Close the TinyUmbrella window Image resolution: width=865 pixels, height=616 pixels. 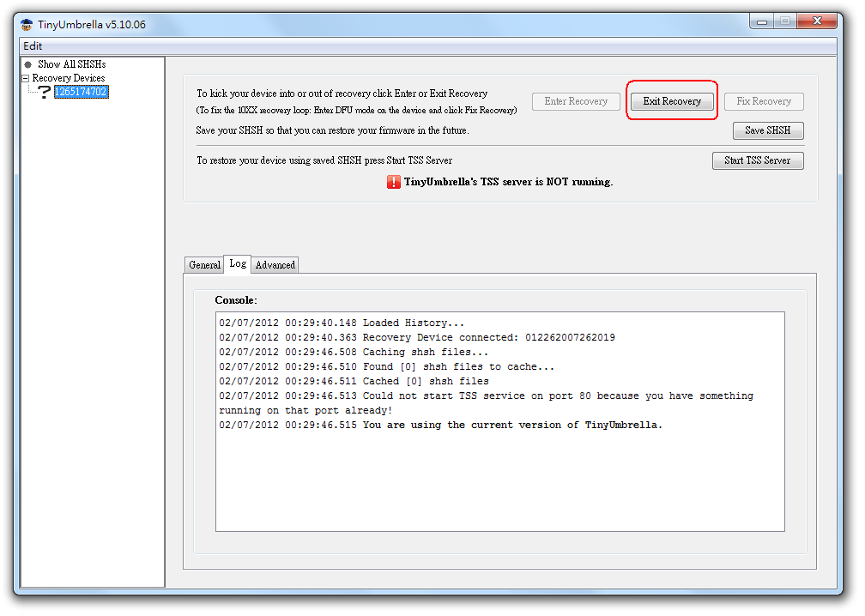(817, 21)
